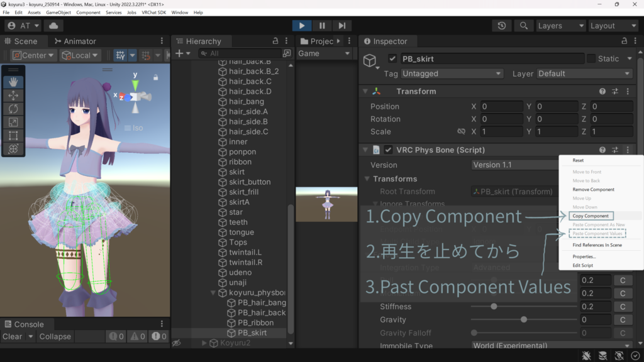The height and width of the screenshot is (362, 644).
Task: Choose Copy Component from context menu
Action: (x=591, y=216)
